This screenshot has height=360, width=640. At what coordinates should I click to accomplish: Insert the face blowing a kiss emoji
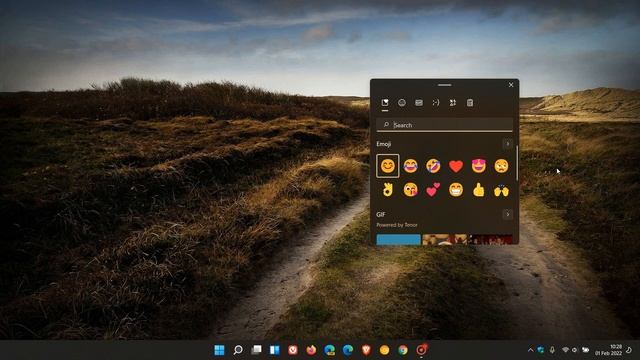[410, 190]
